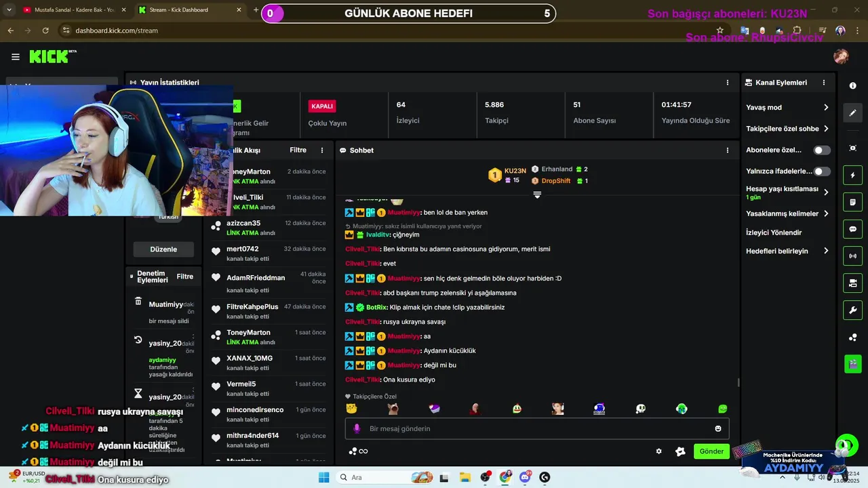Click the KAPALI multistream badge
The image size is (868, 488).
point(322,106)
